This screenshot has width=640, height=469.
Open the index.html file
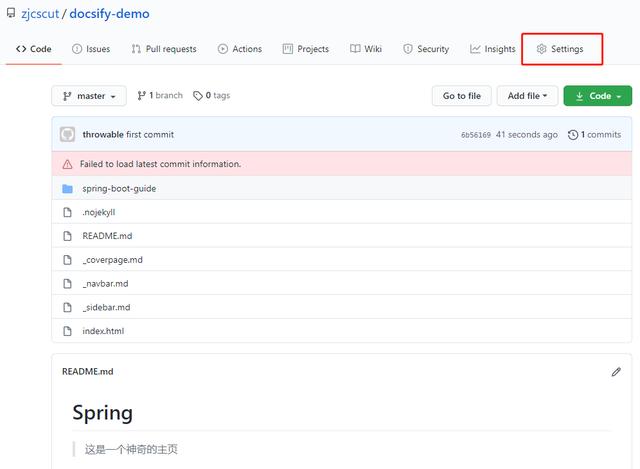(x=103, y=331)
